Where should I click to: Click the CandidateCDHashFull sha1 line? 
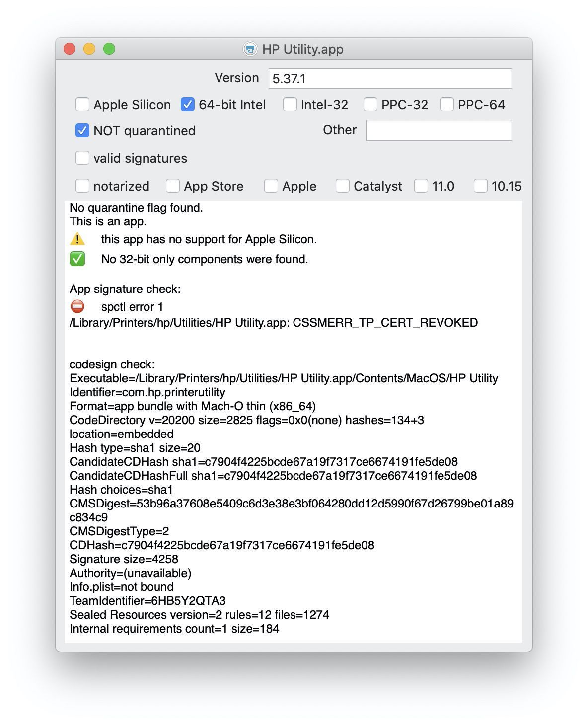[273, 476]
